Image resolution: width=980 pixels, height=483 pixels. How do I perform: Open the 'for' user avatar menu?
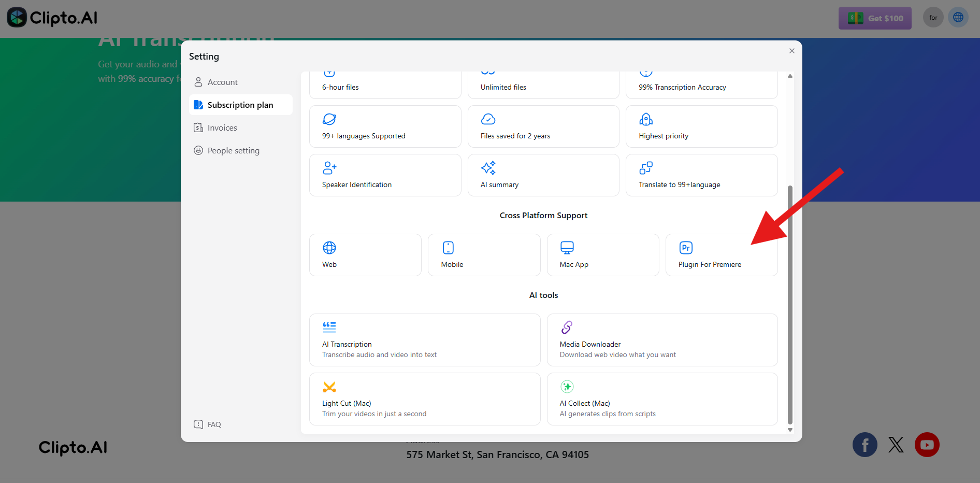pyautogui.click(x=933, y=18)
